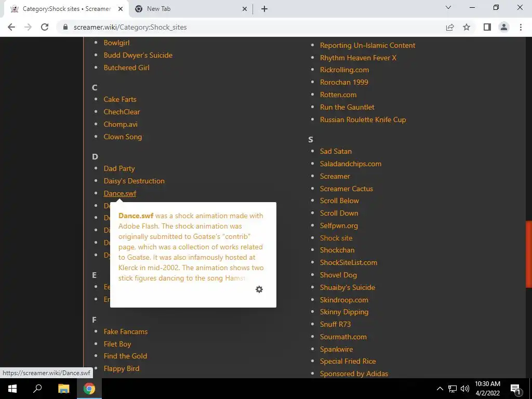Open the Windows Start menu
Image resolution: width=532 pixels, height=399 pixels.
pyautogui.click(x=12, y=389)
